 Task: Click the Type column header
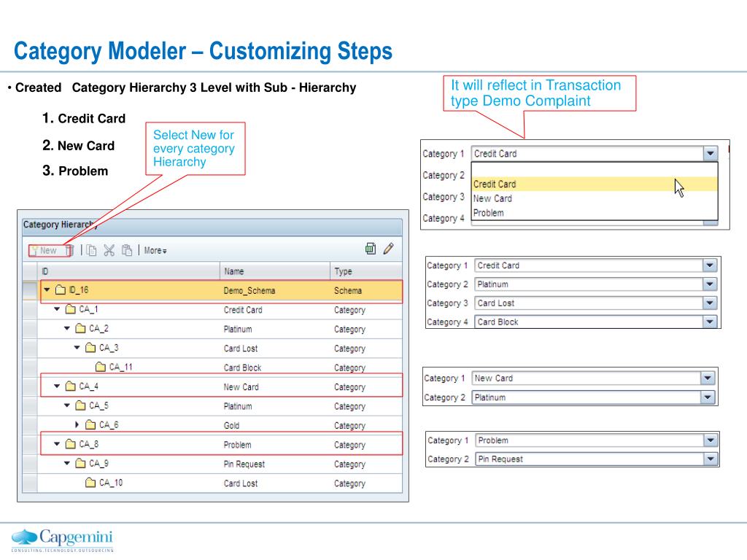(x=366, y=271)
